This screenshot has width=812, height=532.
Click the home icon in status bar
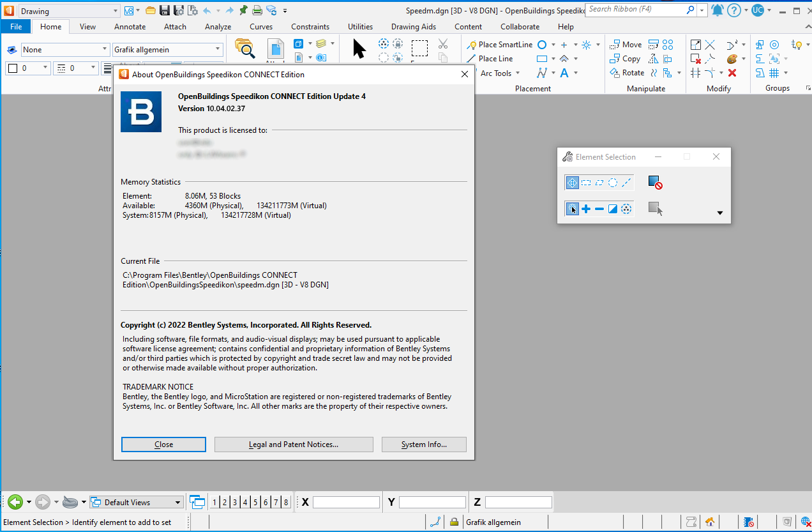pyautogui.click(x=709, y=522)
